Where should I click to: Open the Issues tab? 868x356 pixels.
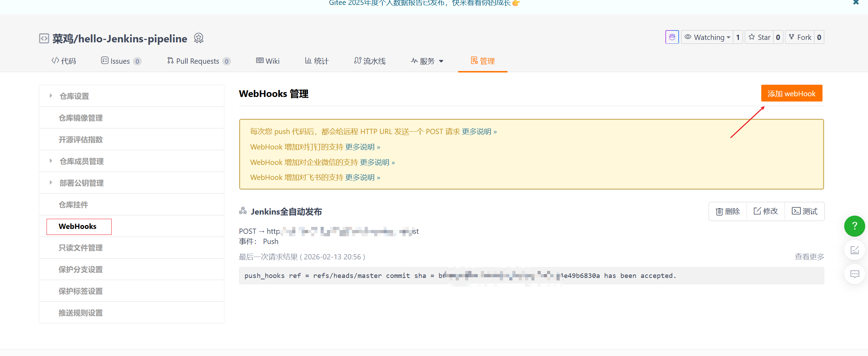[x=121, y=61]
